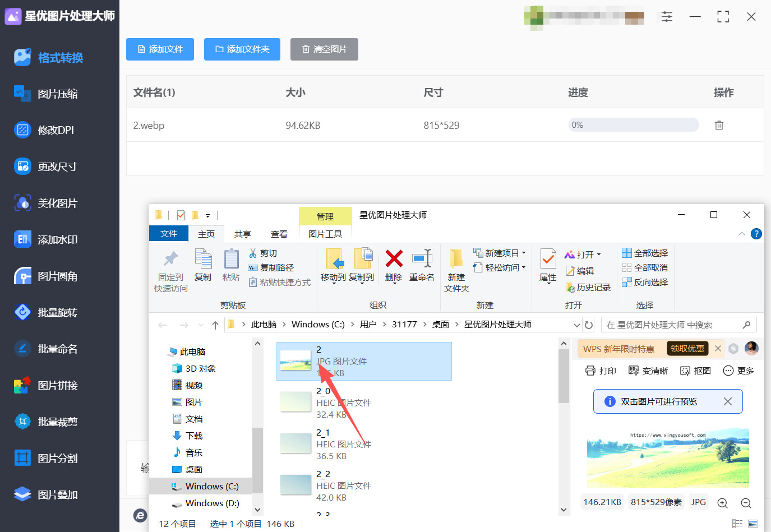Click the 添加文件 button

pyautogui.click(x=160, y=49)
